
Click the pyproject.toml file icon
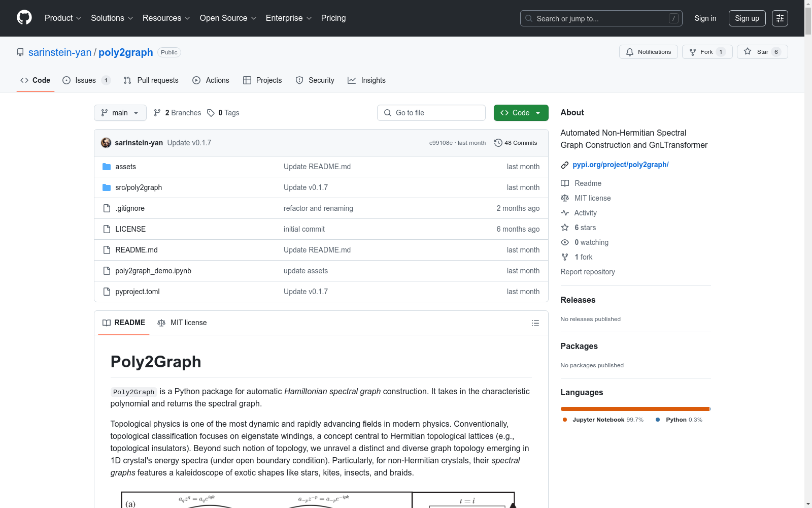[x=107, y=292]
